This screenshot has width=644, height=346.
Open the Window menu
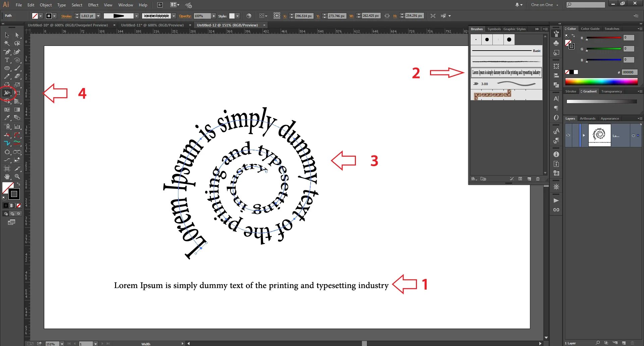(x=125, y=5)
